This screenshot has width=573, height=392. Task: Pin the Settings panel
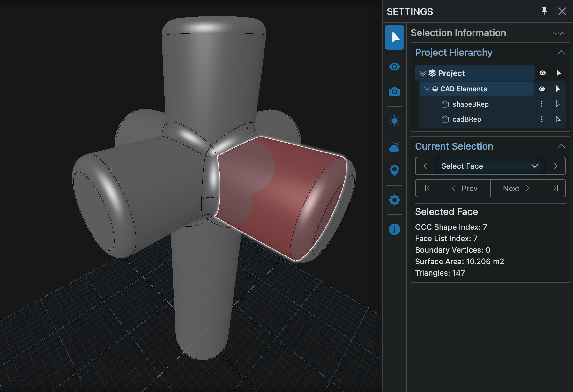coord(544,11)
